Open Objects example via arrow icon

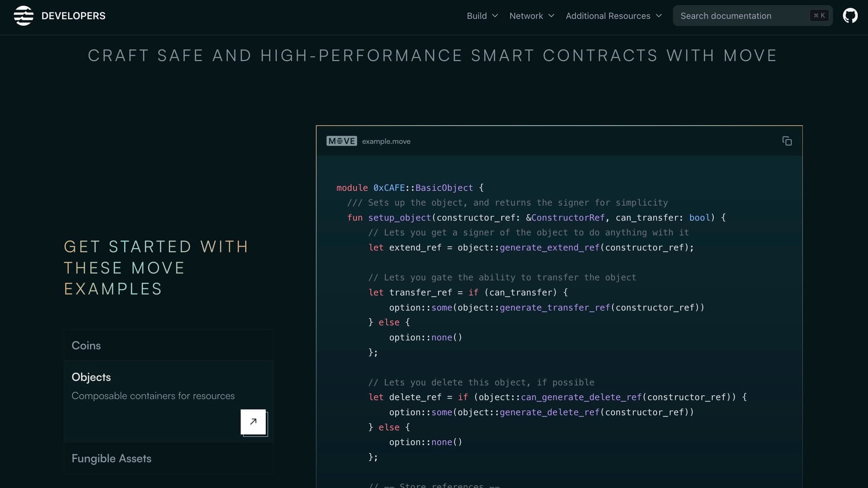[253, 422]
